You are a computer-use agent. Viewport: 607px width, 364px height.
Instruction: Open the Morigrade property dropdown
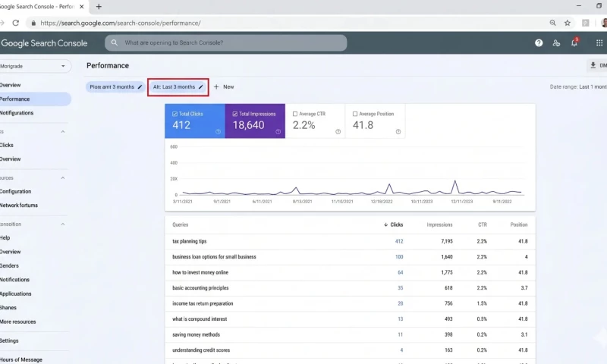(34, 66)
